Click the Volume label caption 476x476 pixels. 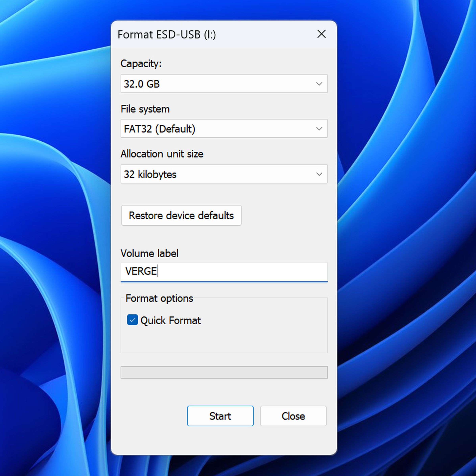click(150, 253)
